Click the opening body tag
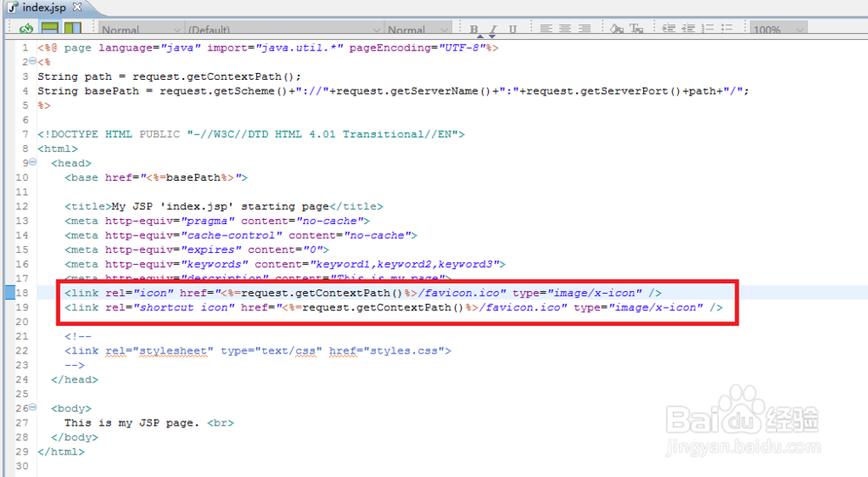 point(71,408)
